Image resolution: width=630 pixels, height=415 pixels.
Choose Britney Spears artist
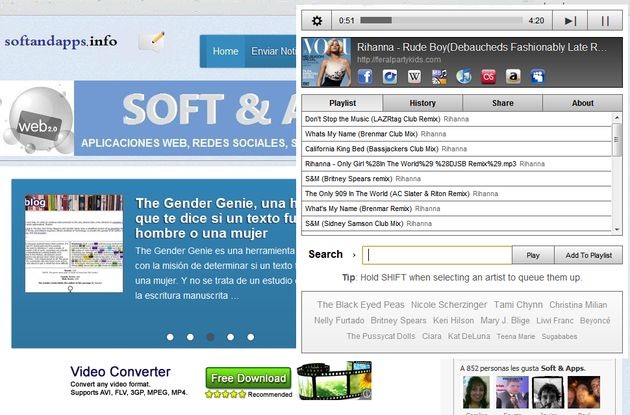coord(398,321)
